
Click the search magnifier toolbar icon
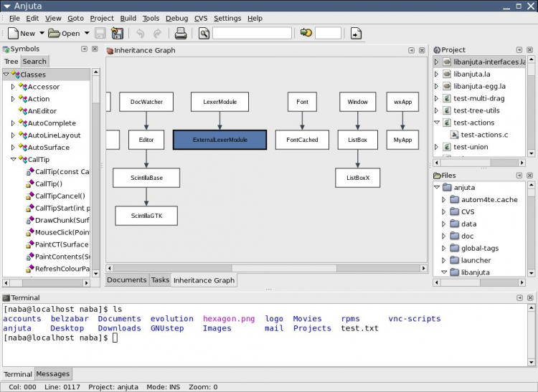[x=204, y=33]
